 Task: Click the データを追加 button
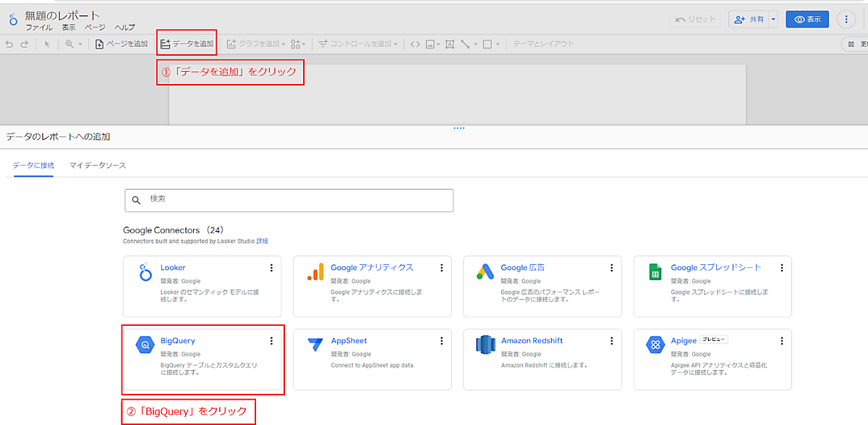point(187,44)
